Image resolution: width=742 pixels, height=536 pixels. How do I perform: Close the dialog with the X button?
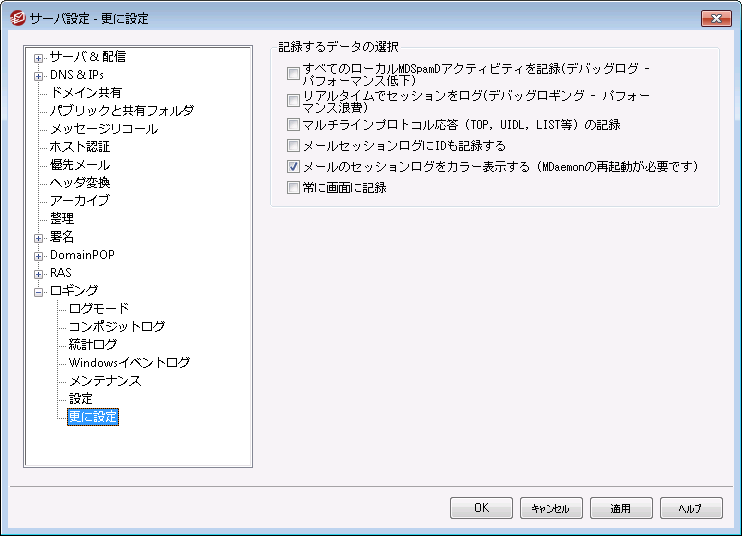tap(715, 18)
